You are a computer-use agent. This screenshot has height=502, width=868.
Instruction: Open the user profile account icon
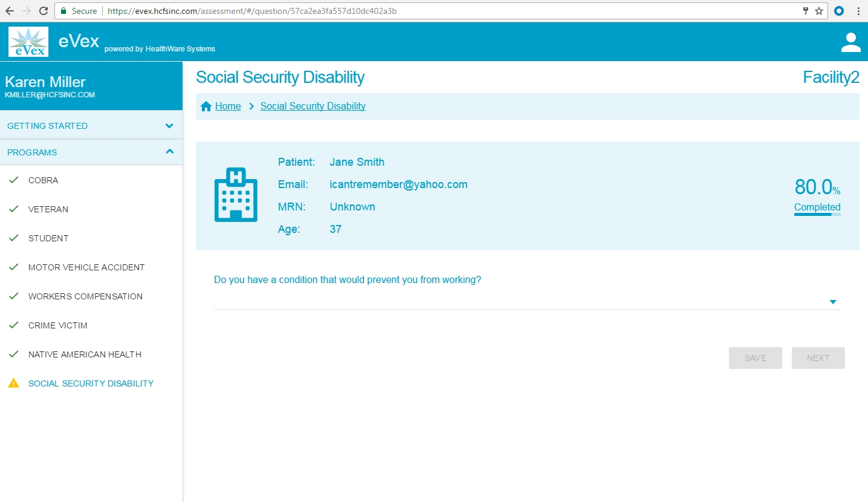point(850,42)
